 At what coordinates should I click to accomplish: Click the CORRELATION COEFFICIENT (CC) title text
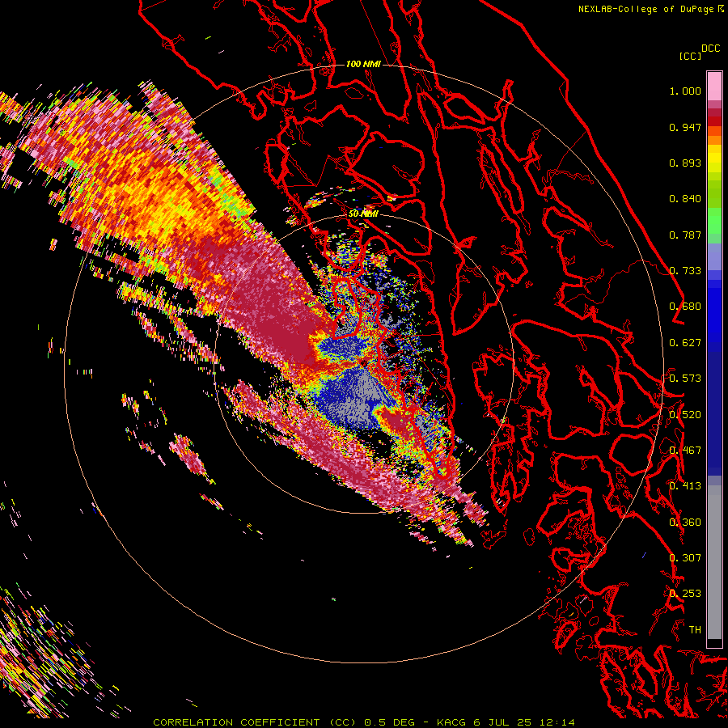(x=255, y=722)
